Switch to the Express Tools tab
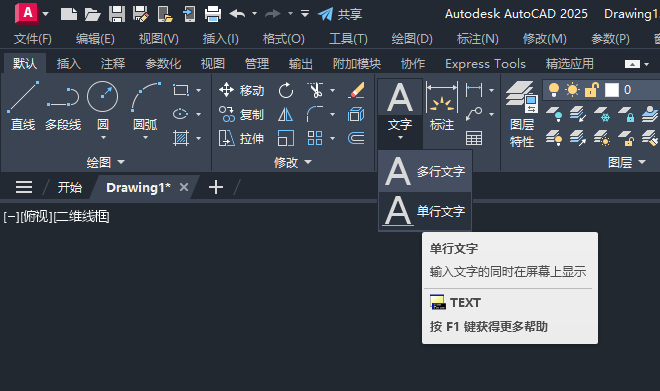The image size is (660, 391). pos(485,64)
